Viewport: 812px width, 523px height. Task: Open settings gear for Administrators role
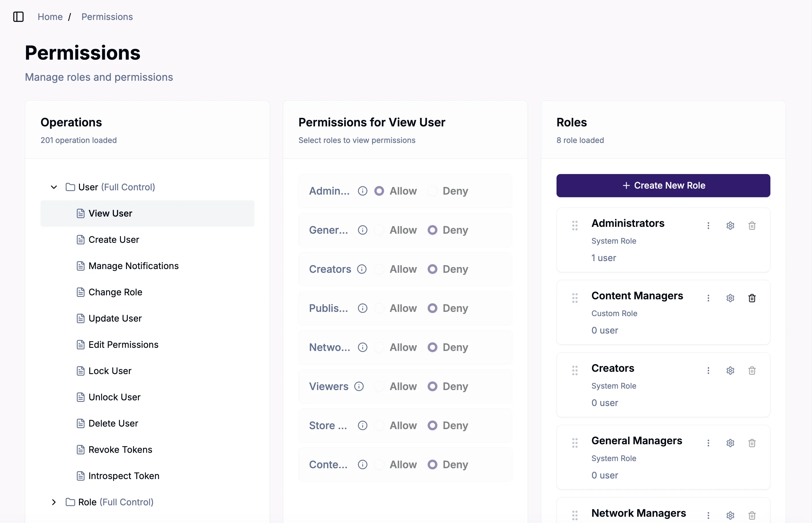tap(730, 225)
